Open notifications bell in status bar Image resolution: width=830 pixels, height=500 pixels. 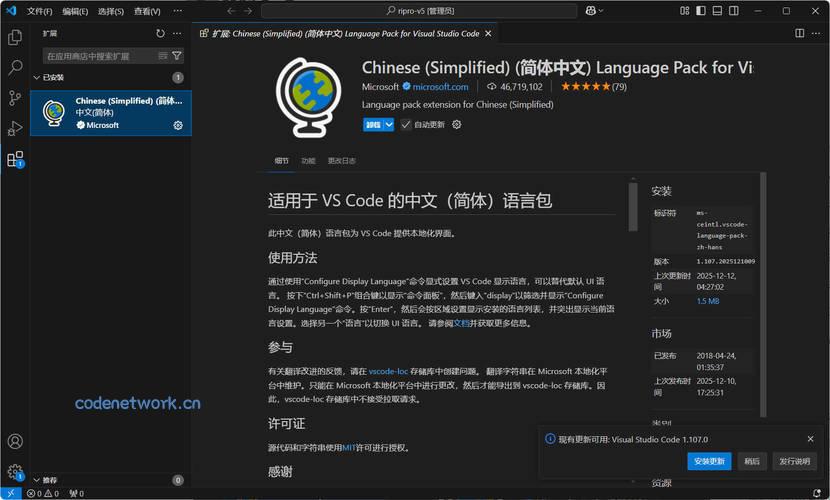point(817,494)
